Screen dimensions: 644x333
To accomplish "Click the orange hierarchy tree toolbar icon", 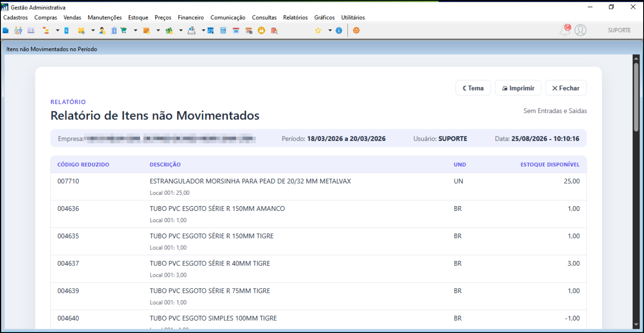I will [x=46, y=30].
